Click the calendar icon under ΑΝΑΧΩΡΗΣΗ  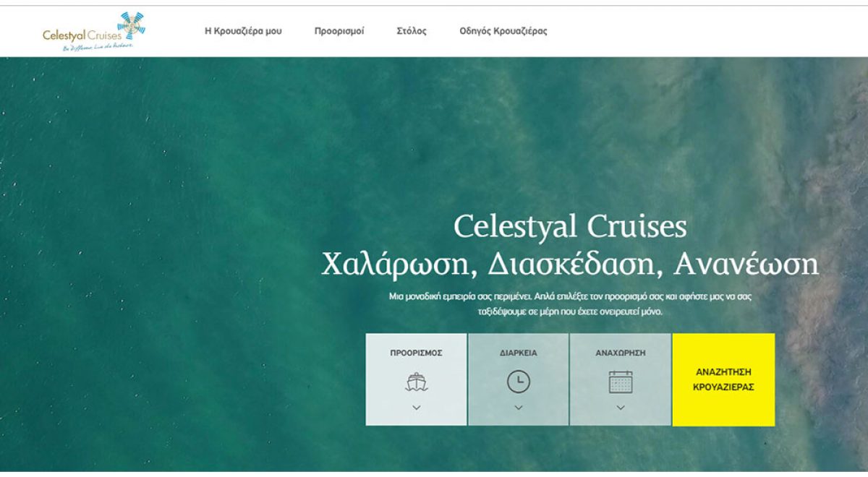621,382
